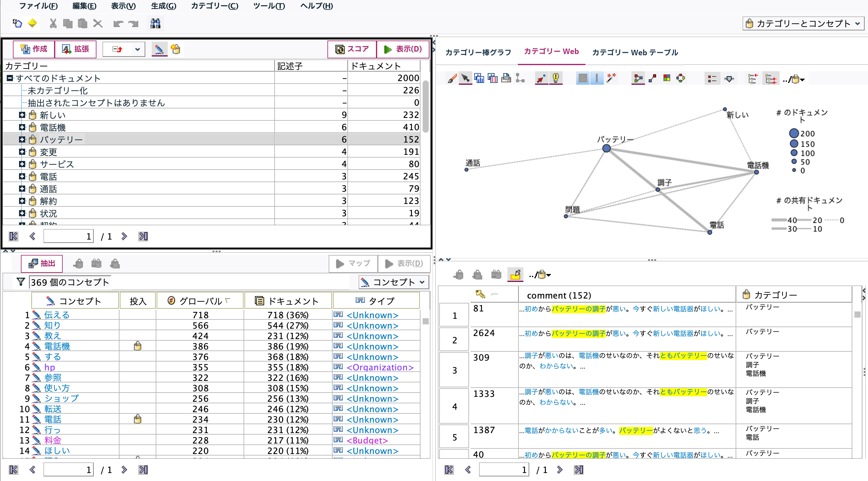
Task: Print the Category Web graph
Action: [506, 78]
